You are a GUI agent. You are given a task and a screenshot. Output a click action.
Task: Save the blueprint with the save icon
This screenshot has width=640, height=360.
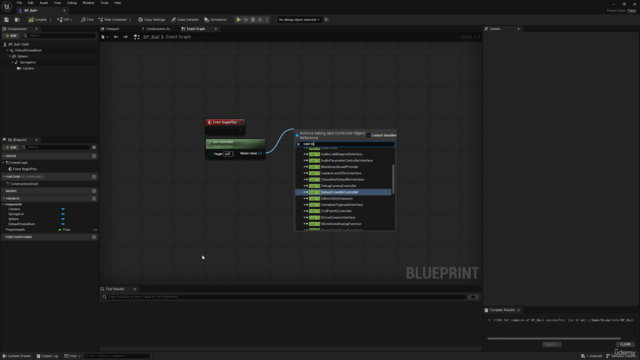[x=7, y=20]
